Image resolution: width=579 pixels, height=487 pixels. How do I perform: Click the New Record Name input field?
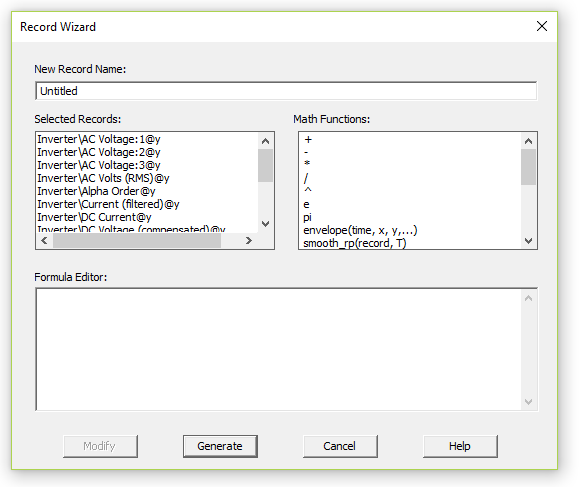286,91
